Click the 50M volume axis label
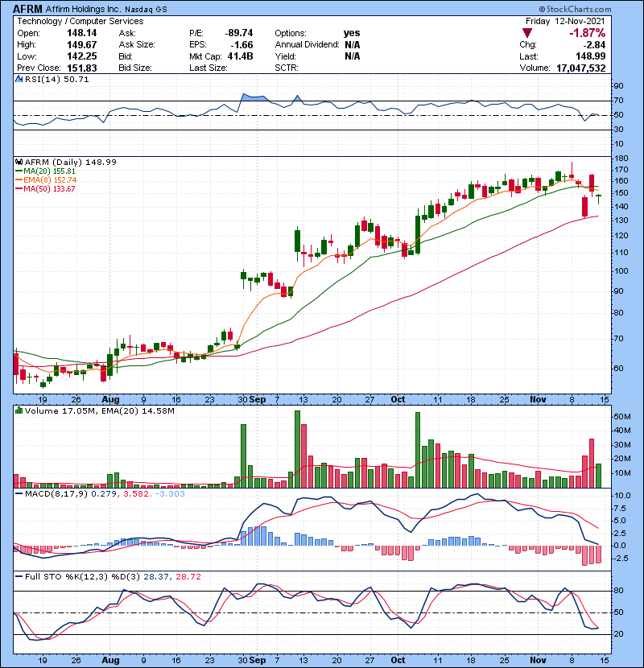The height and width of the screenshot is (668, 644). point(621,417)
